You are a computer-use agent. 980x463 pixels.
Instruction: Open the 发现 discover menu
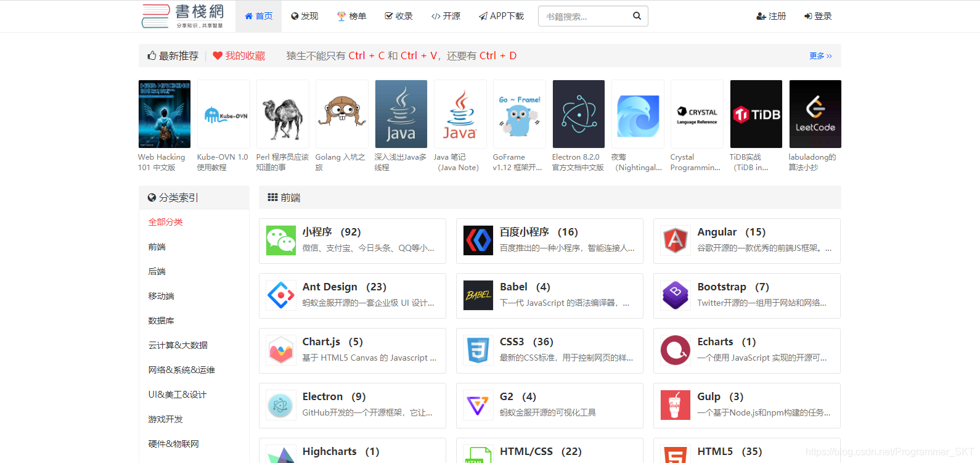[304, 16]
